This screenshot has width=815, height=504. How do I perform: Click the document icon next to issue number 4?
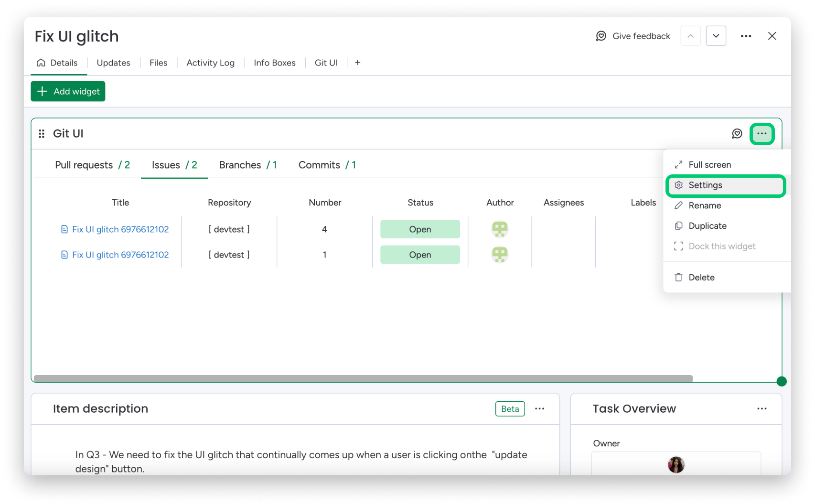click(x=64, y=229)
